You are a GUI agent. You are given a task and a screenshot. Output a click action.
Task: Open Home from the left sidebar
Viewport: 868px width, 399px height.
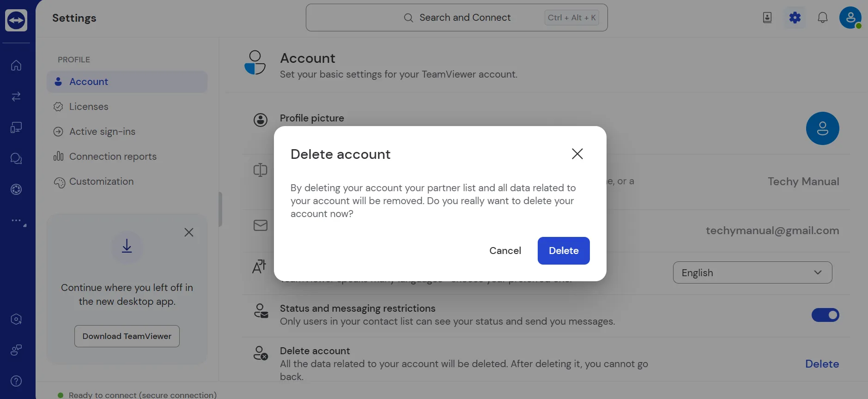16,66
